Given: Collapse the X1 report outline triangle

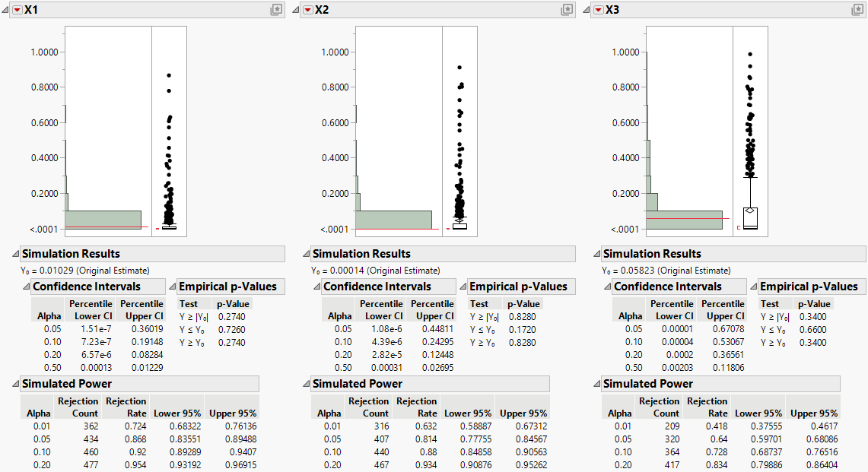Looking at the screenshot, I should click(5, 11).
